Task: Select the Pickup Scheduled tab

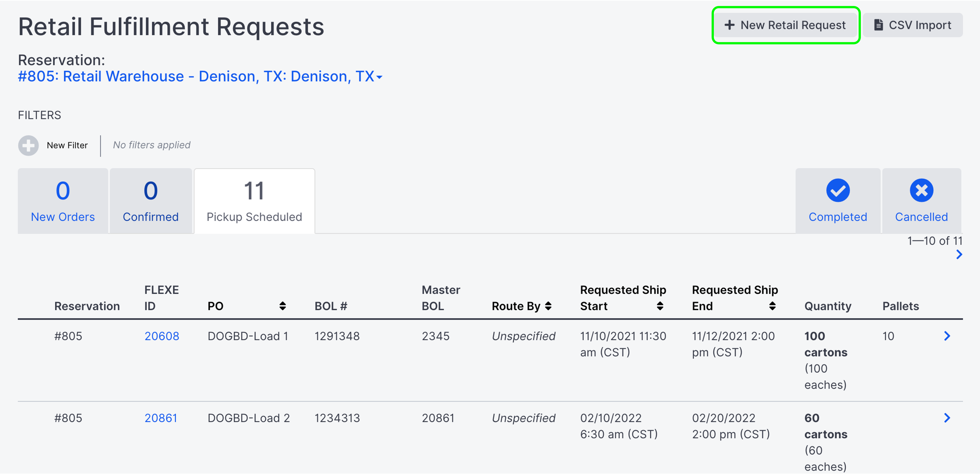Action: coord(254,201)
